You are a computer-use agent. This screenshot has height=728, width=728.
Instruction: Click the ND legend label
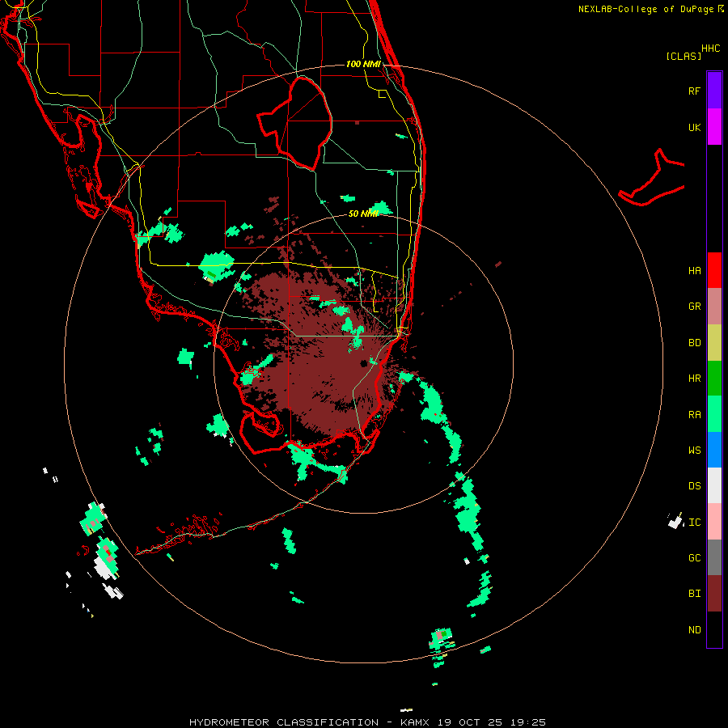[694, 630]
